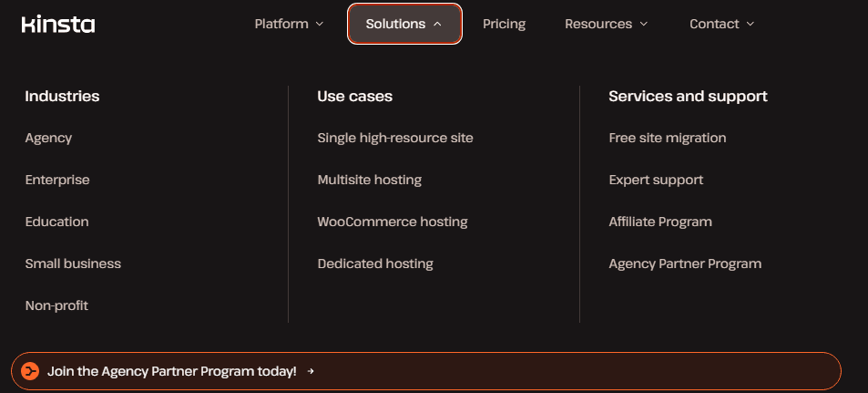Open the Enterprise industry link
Screen dimensions: 868x393
coord(57,181)
